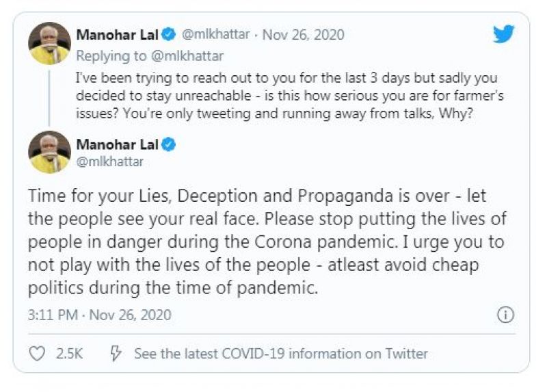Open the Manohar Lal name in the reply header

pyautogui.click(x=116, y=35)
